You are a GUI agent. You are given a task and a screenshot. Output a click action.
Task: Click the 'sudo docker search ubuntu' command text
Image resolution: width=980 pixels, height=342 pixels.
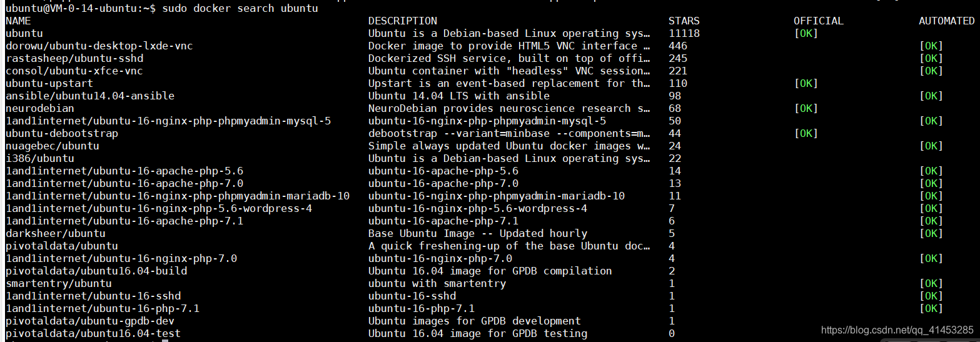click(x=240, y=9)
